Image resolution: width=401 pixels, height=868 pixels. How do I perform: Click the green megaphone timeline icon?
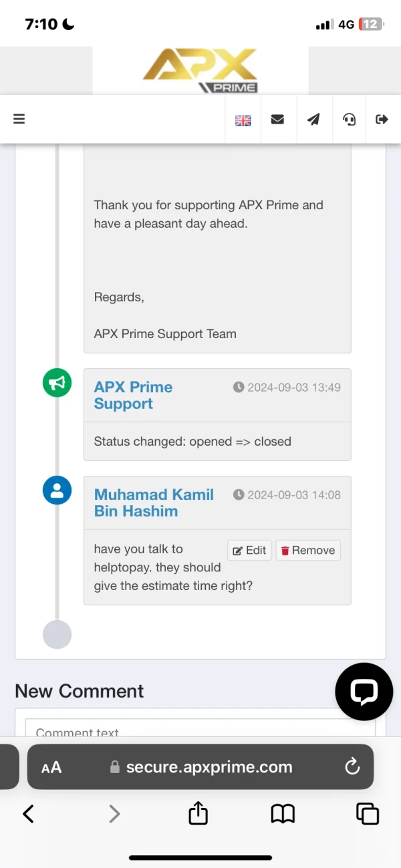pyautogui.click(x=57, y=383)
